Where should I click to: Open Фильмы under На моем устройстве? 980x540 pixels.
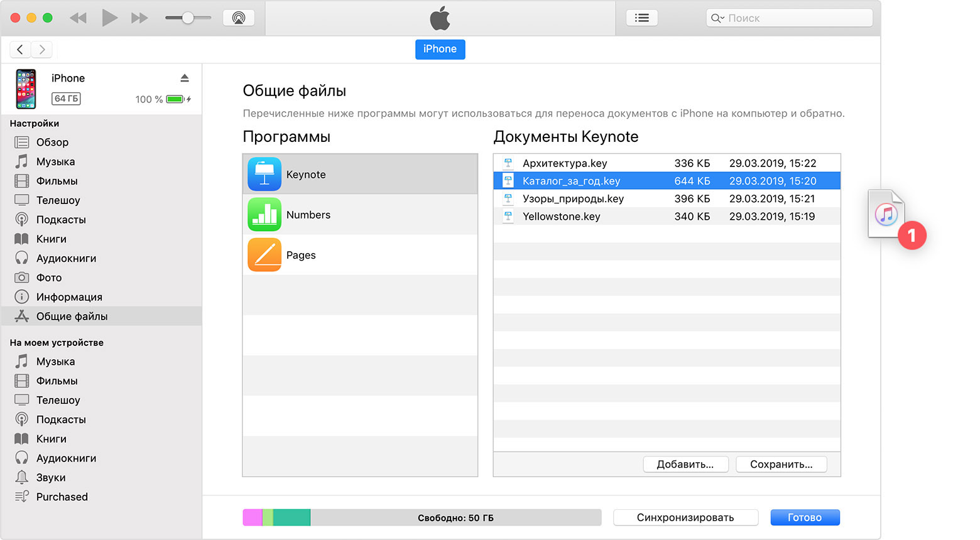[x=102, y=381]
